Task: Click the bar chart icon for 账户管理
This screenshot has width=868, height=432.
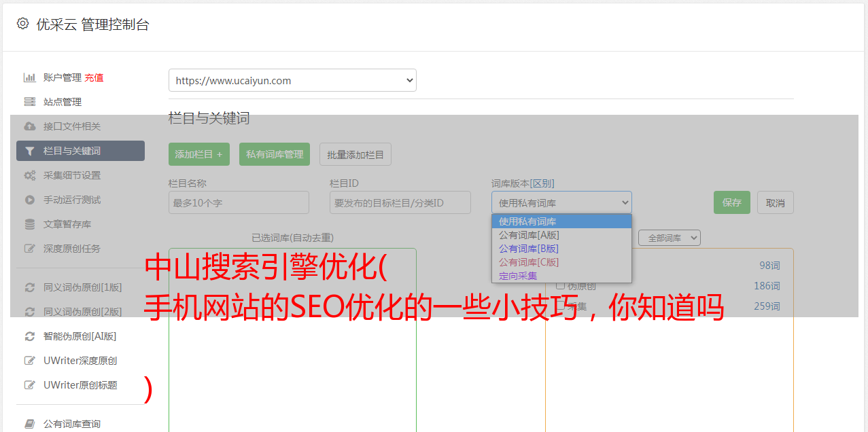Action: pyautogui.click(x=29, y=77)
